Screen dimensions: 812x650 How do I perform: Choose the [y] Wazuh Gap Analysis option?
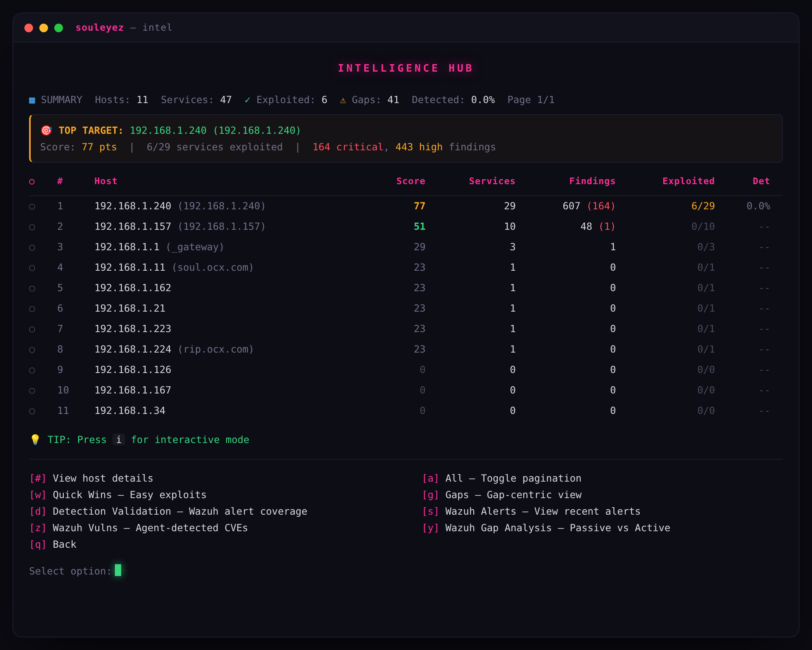546,528
